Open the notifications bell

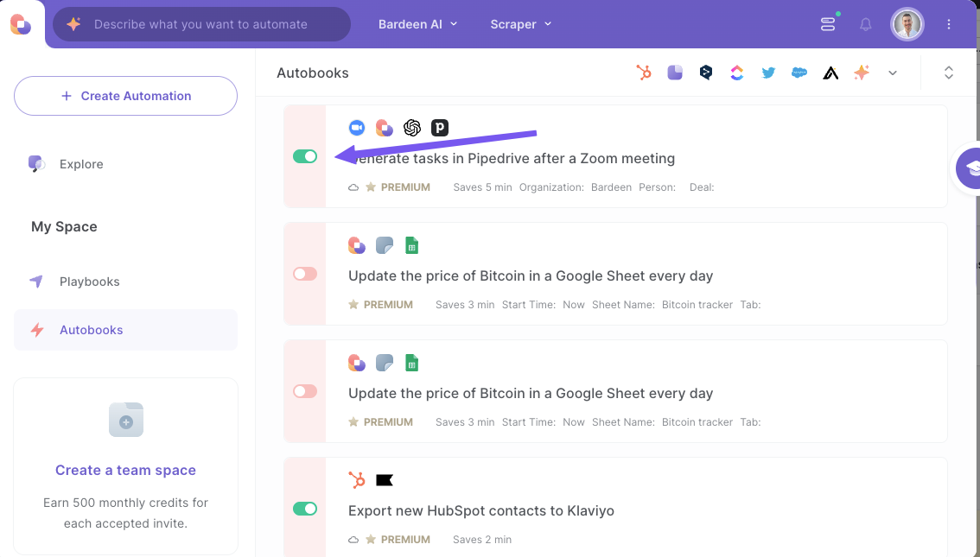pyautogui.click(x=866, y=24)
